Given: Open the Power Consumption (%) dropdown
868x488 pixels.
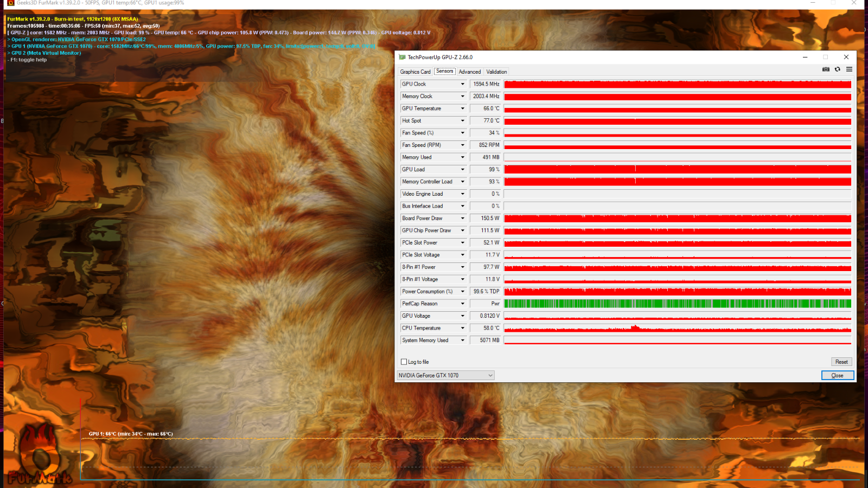Looking at the screenshot, I should tap(463, 291).
